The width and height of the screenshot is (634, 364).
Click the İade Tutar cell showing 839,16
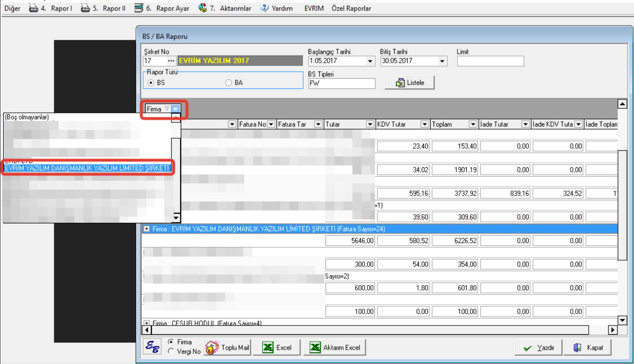(x=505, y=194)
